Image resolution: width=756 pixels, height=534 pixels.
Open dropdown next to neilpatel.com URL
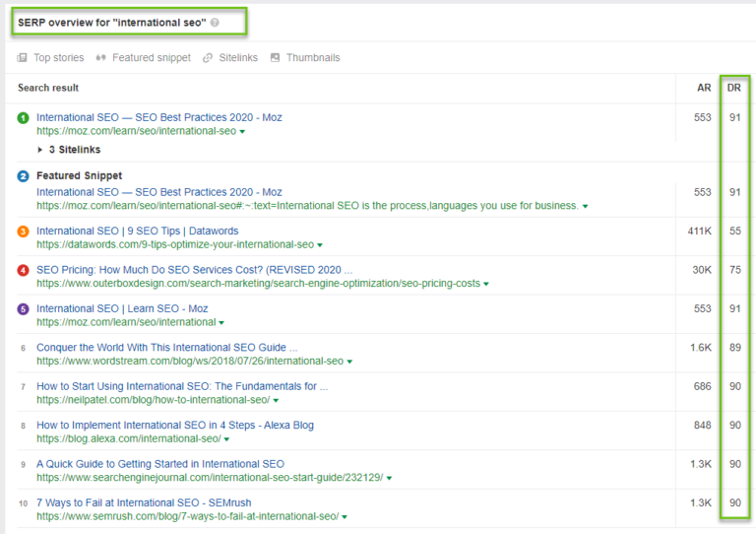pyautogui.click(x=276, y=401)
